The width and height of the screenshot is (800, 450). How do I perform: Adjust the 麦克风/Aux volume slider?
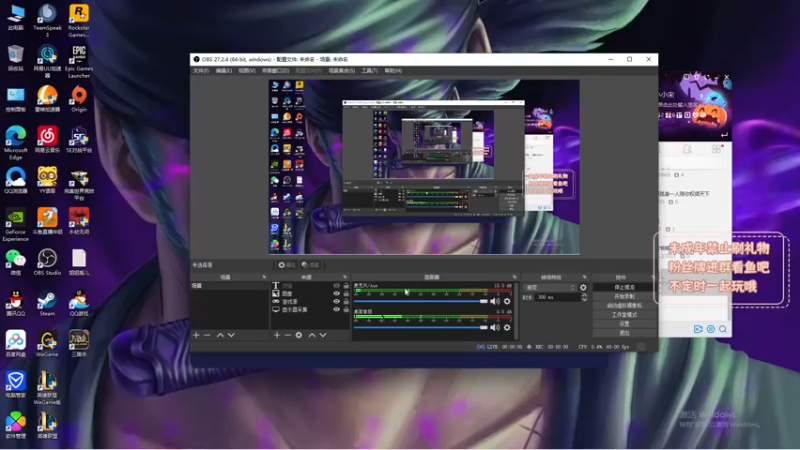[420, 302]
